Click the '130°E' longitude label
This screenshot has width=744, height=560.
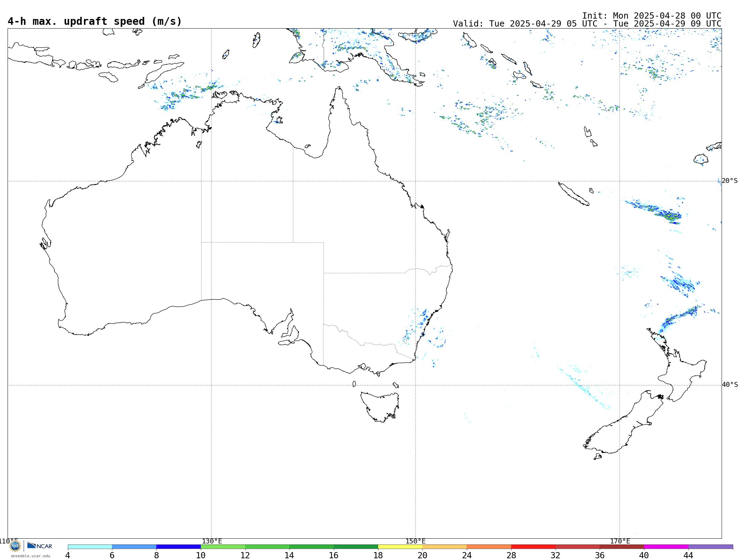(212, 541)
